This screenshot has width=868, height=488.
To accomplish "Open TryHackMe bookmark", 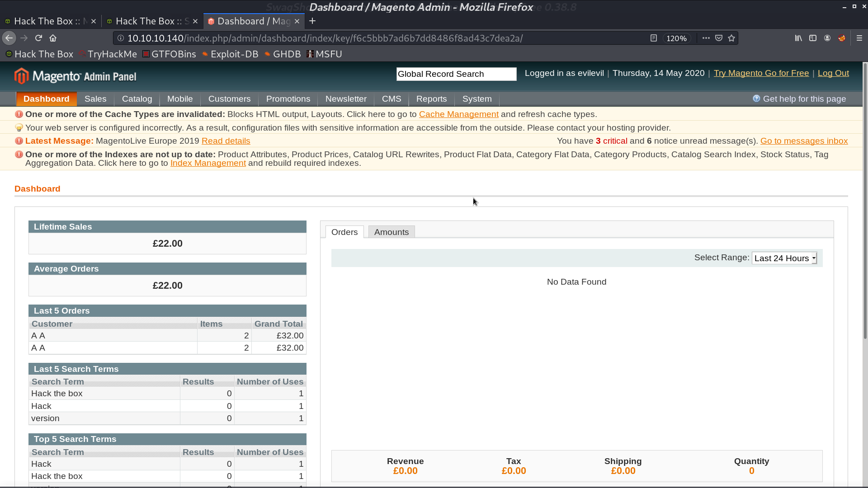I will tap(108, 54).
